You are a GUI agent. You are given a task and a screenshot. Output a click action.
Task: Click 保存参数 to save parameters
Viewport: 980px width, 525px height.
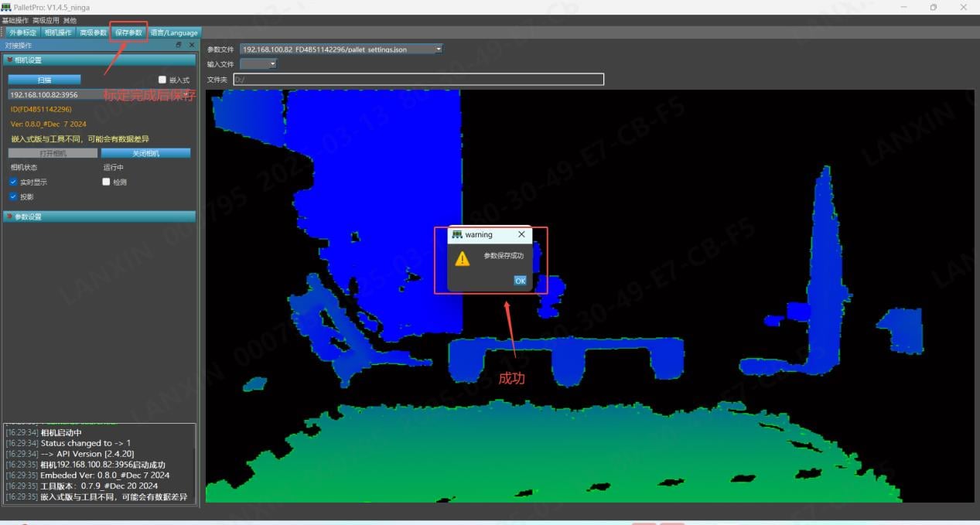coord(128,32)
